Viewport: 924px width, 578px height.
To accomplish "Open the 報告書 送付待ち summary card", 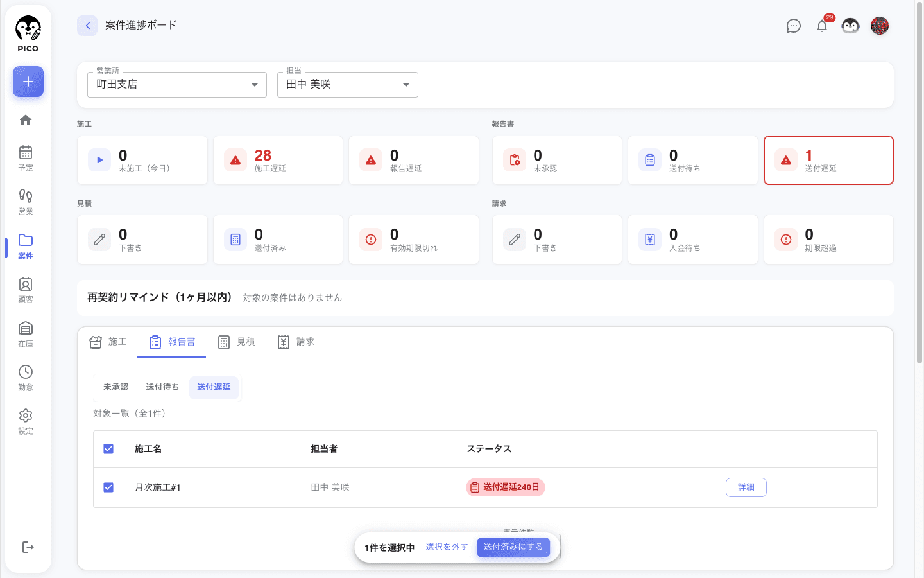I will tap(693, 161).
